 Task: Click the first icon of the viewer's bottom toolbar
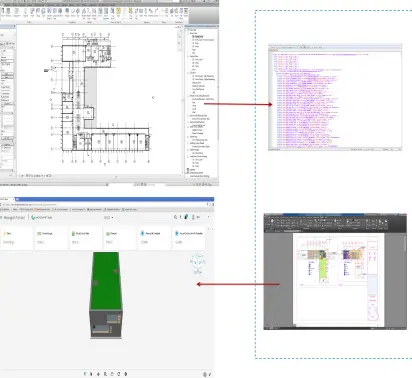tap(85, 374)
